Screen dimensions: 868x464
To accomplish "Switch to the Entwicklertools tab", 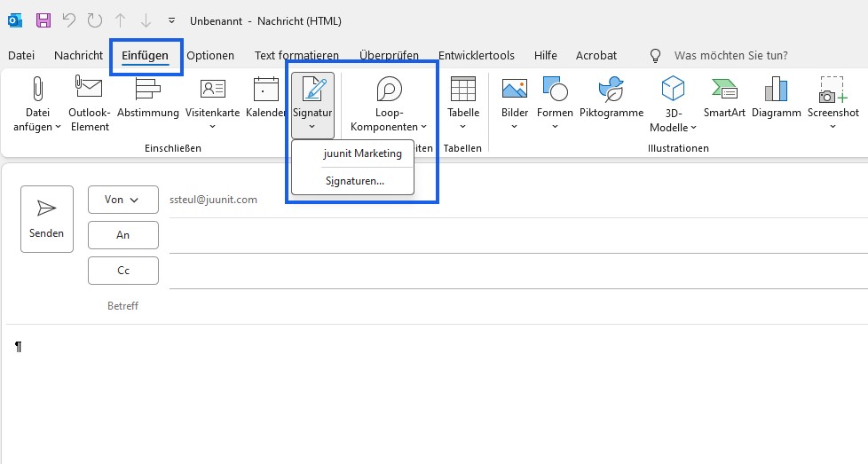I will coord(477,55).
